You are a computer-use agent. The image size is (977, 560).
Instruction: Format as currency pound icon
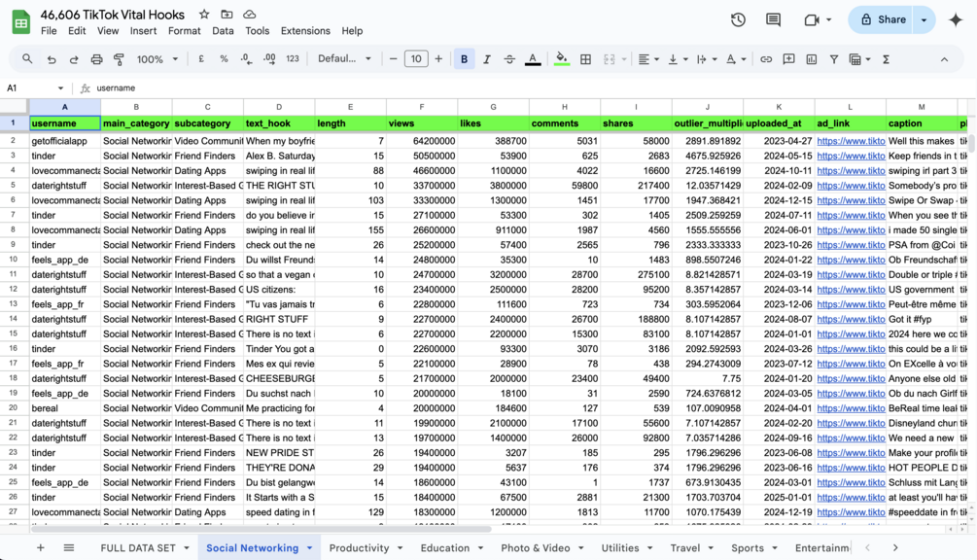coord(201,59)
